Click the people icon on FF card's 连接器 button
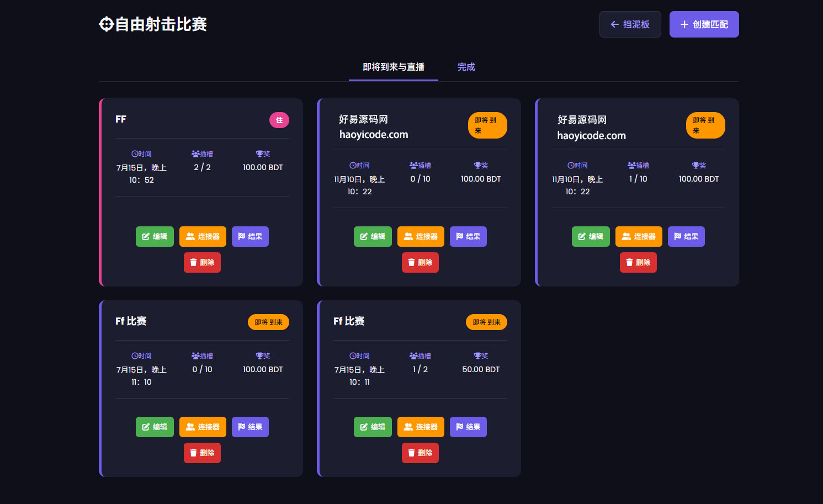The width and height of the screenshot is (823, 504). (x=191, y=236)
